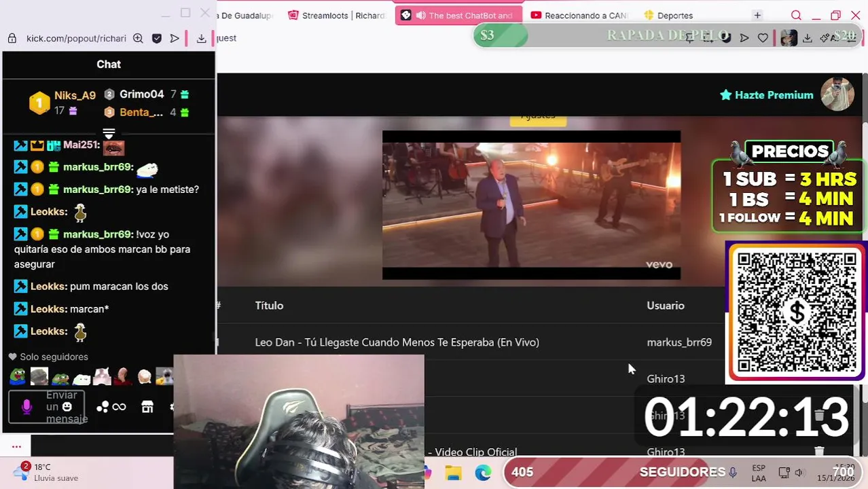868x489 pixels.
Task: Click the lock icon in chat popout address bar
Action: coord(12,39)
